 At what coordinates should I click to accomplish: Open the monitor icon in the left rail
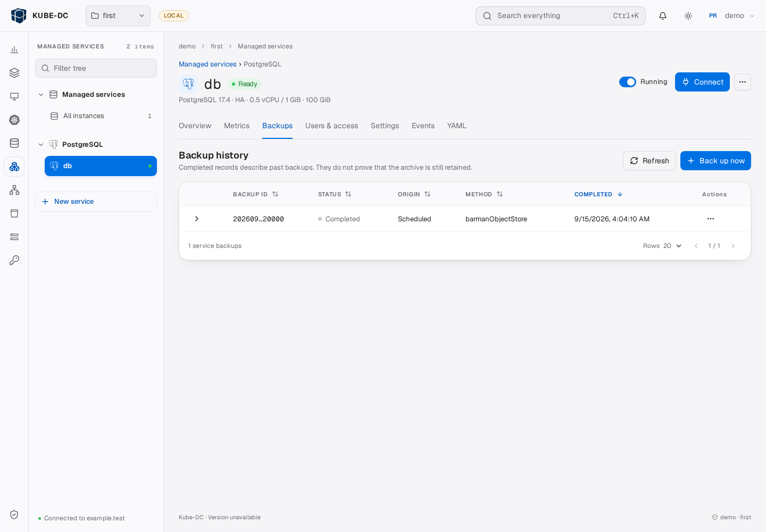coord(14,96)
